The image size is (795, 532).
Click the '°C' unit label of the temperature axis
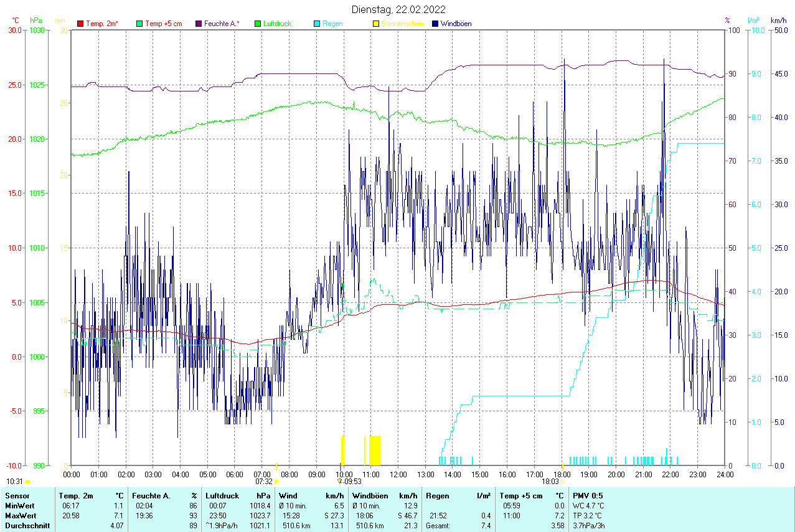(16, 21)
